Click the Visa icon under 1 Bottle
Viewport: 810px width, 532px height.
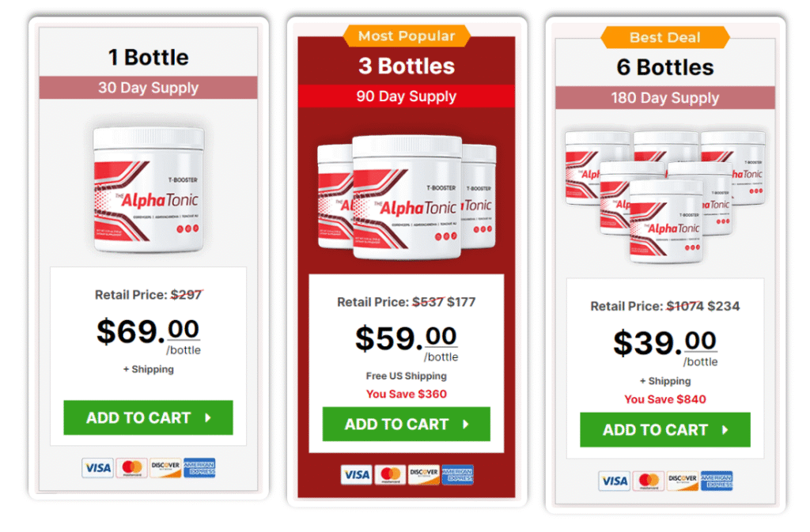[97, 468]
